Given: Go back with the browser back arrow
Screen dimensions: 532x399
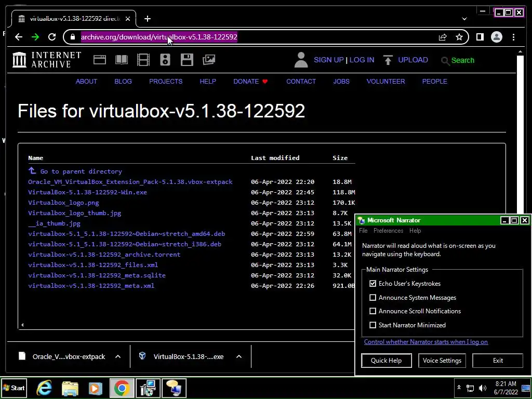Looking at the screenshot, I should [x=19, y=37].
